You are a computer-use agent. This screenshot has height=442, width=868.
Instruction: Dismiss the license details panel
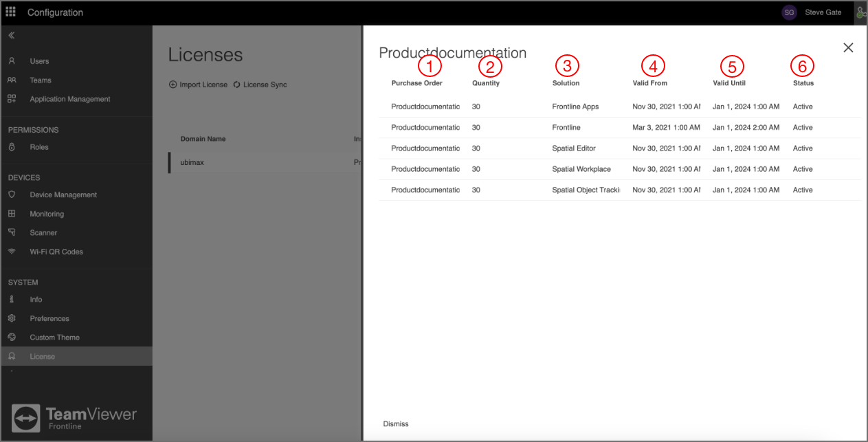click(x=396, y=423)
